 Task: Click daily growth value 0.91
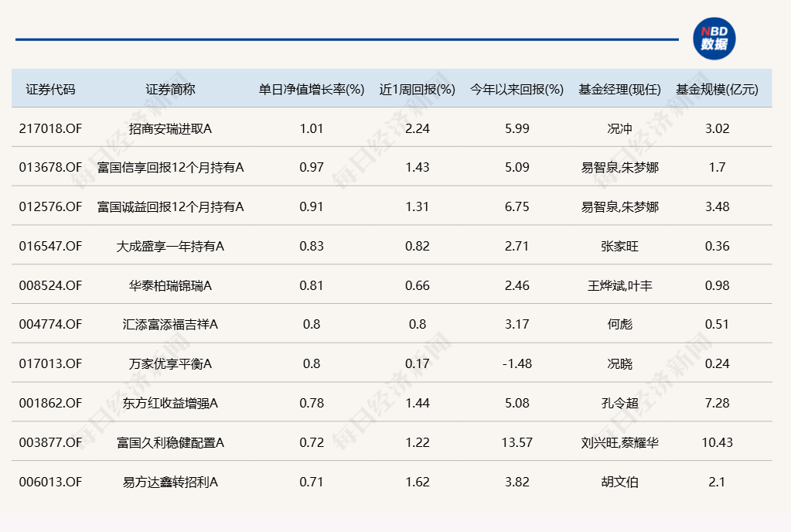pyautogui.click(x=312, y=206)
